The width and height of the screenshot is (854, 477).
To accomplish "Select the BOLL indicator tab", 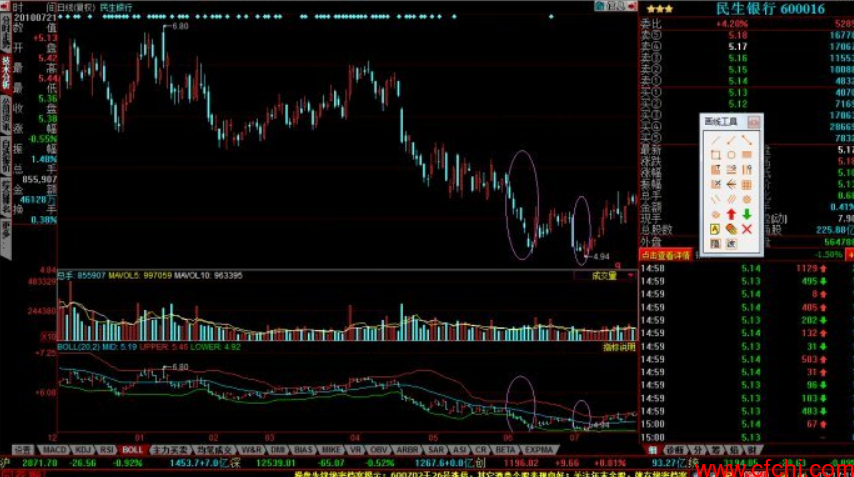I will pos(132,450).
